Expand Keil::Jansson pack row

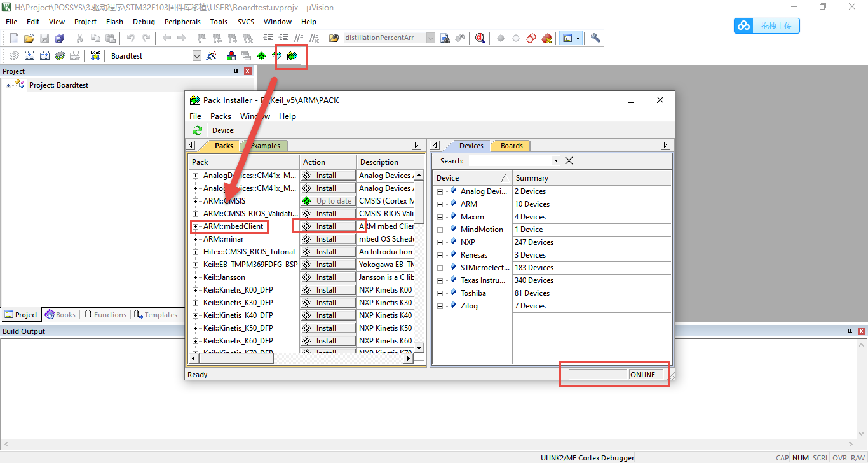[195, 277]
